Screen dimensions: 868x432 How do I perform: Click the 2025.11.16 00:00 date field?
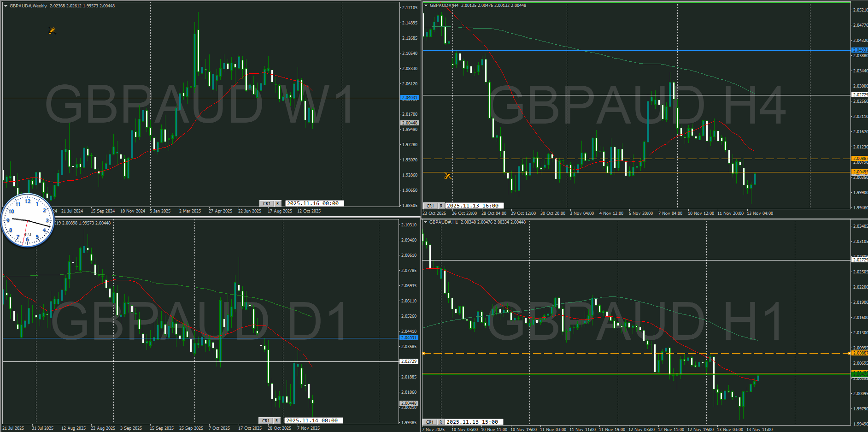pos(313,203)
